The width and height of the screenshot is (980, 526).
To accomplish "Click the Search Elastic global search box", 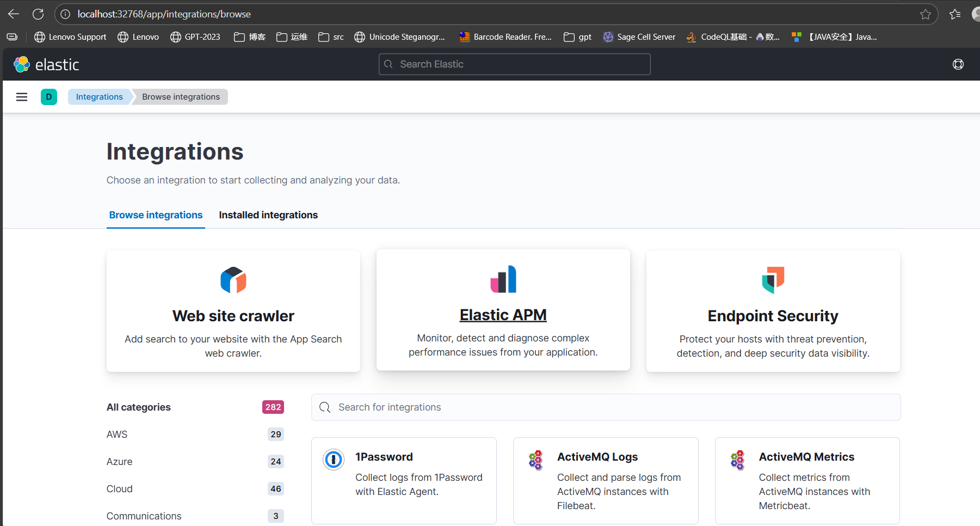I will [x=514, y=64].
